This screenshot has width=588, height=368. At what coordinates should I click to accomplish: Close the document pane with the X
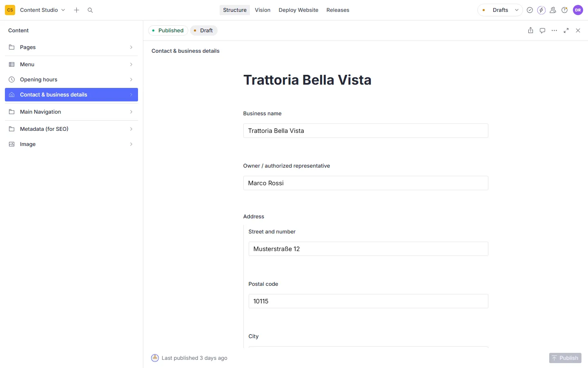[x=578, y=30]
